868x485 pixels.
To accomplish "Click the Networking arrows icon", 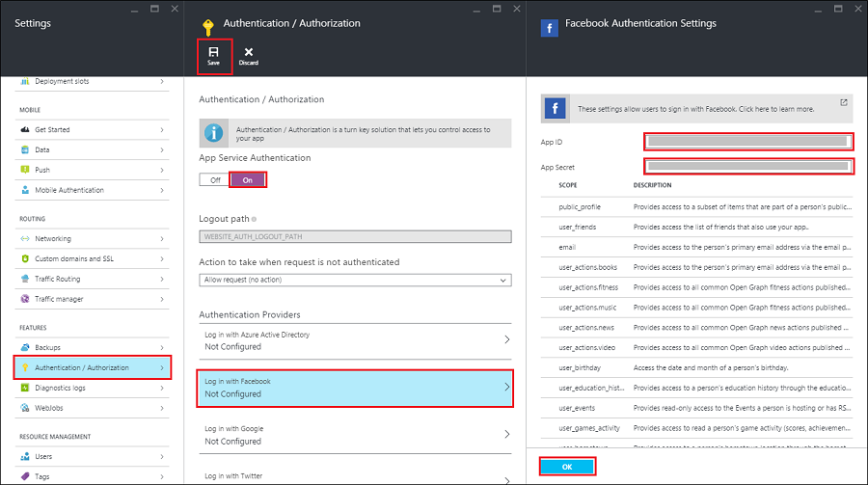I will click(25, 238).
